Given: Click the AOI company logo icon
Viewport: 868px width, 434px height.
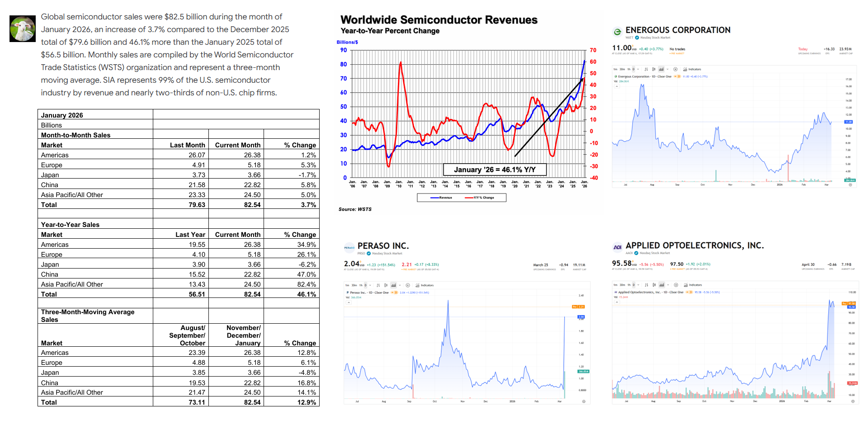Looking at the screenshot, I should point(617,247).
